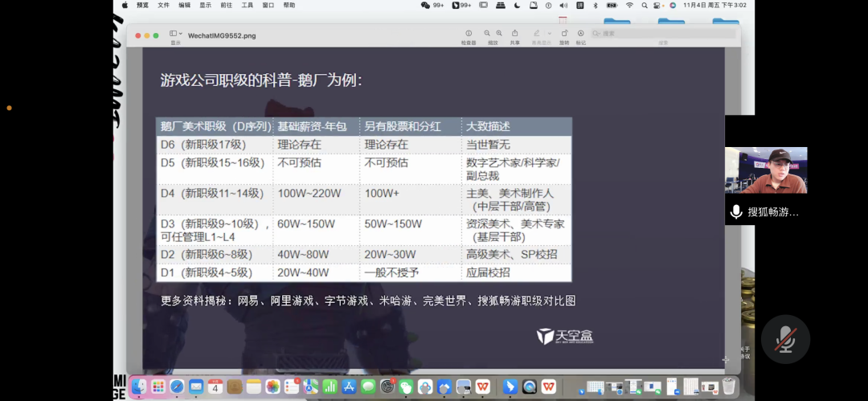The image size is (868, 401).
Task: Open the volume control in menu bar
Action: click(563, 5)
